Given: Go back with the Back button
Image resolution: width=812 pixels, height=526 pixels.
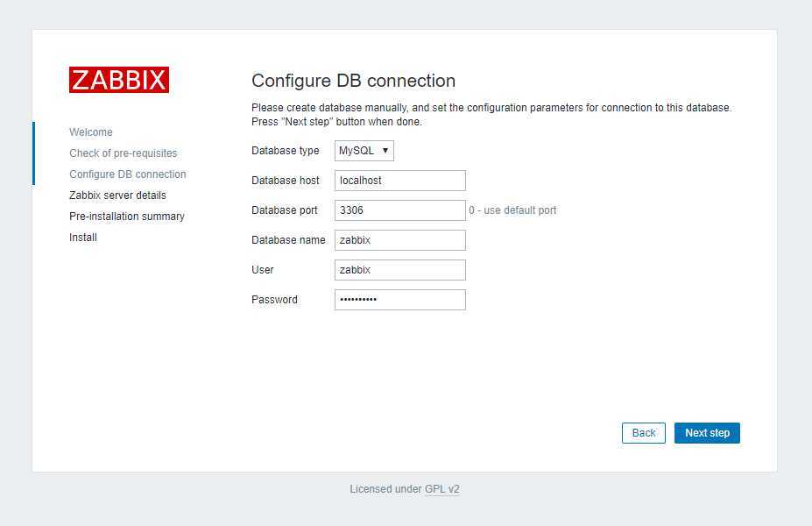Looking at the screenshot, I should 644,433.
